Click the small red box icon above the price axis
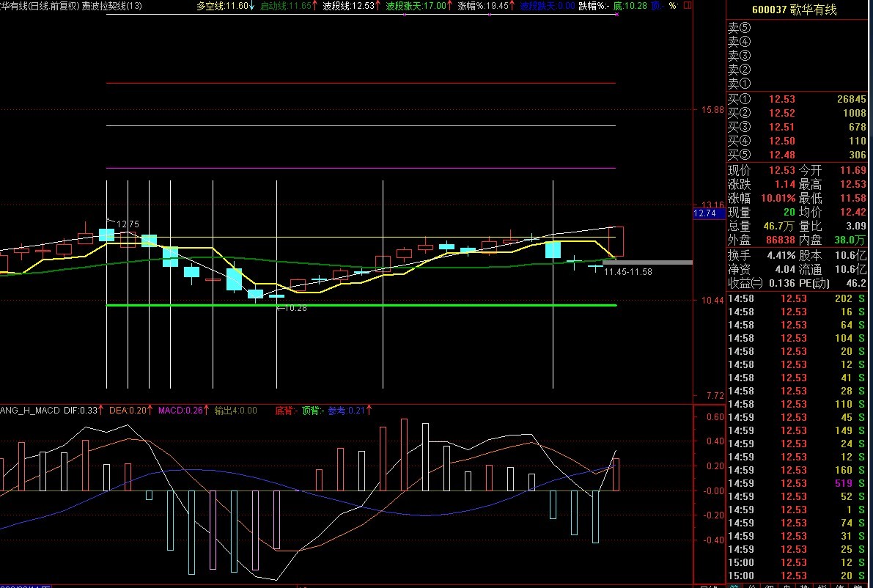 point(686,5)
